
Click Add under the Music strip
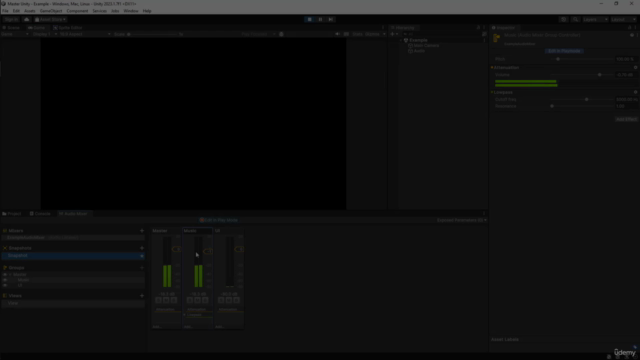click(188, 327)
